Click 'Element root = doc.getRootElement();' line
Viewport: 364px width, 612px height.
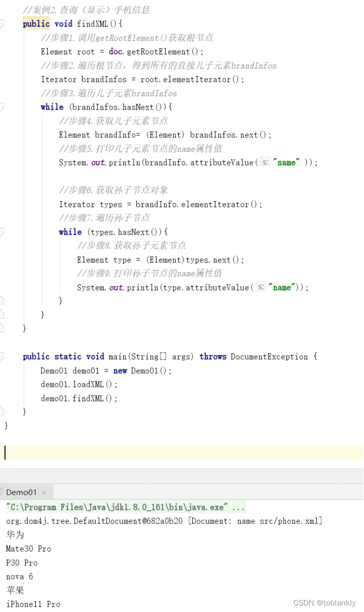pyautogui.click(x=122, y=52)
